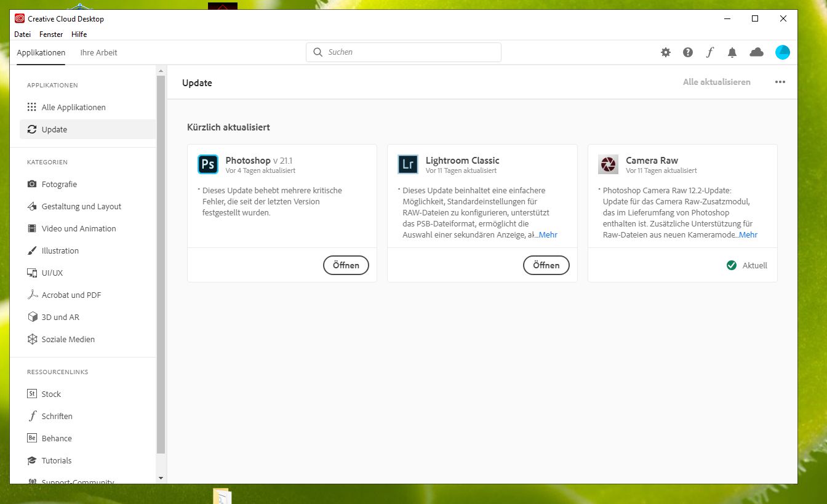Open the settings gear icon
The width and height of the screenshot is (827, 504).
666,52
